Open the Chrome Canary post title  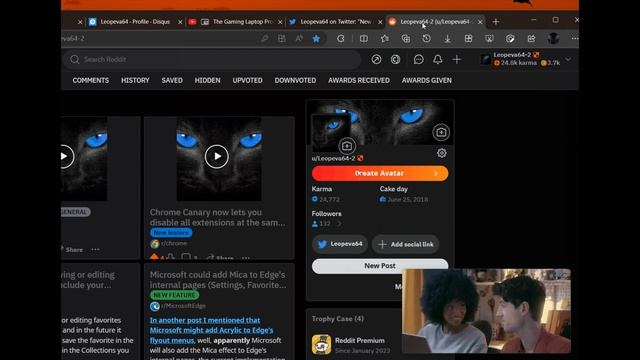pyautogui.click(x=217, y=217)
